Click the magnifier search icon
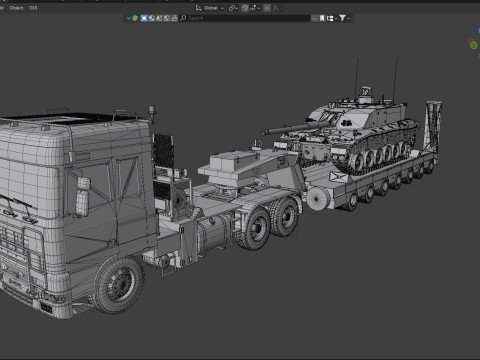Viewport: 480px width, 360px height. coord(183,18)
